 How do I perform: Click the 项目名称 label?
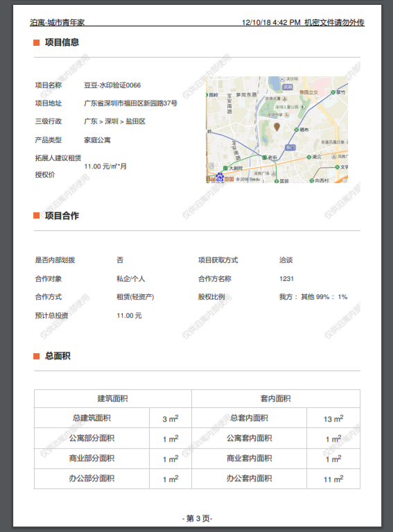pyautogui.click(x=48, y=85)
